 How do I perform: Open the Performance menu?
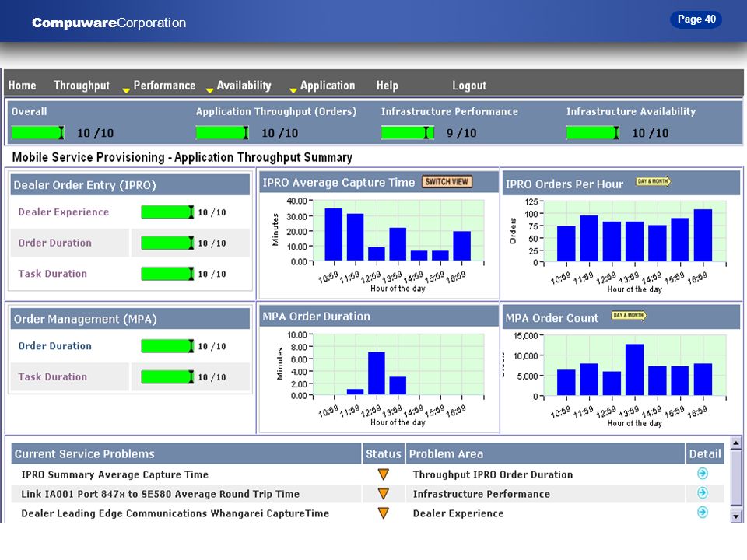tap(164, 86)
